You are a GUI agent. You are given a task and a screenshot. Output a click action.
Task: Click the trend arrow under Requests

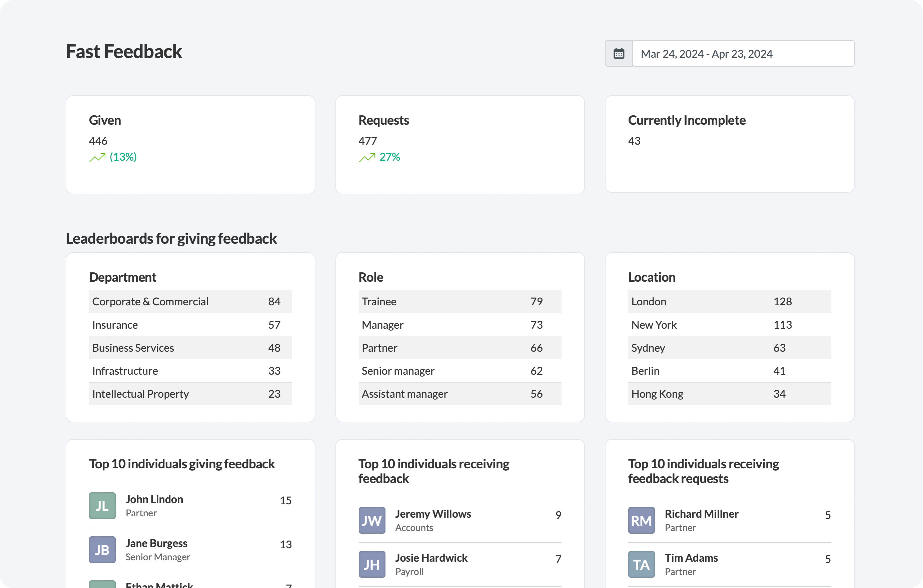(367, 157)
